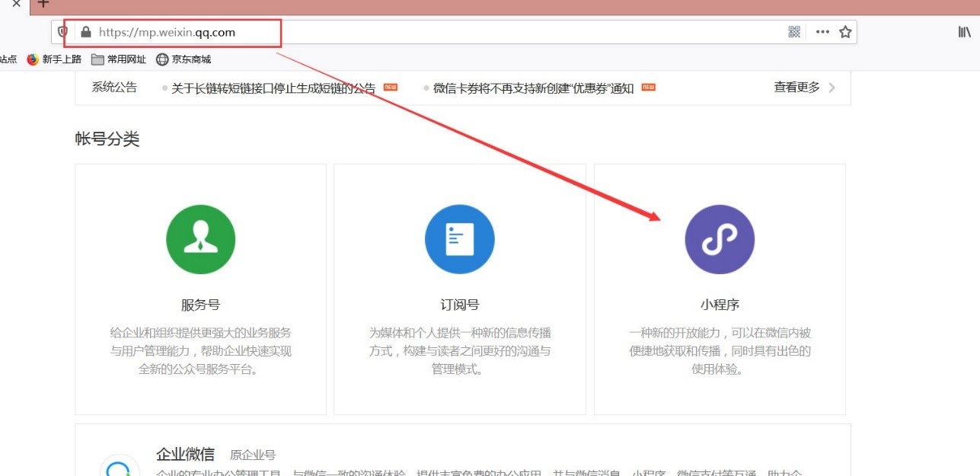Open the Firefox library icon

click(x=964, y=32)
